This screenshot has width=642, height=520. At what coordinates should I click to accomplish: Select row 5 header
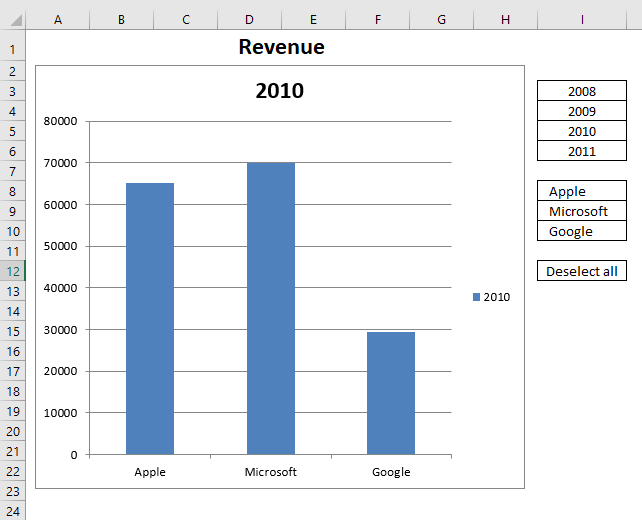(x=13, y=131)
